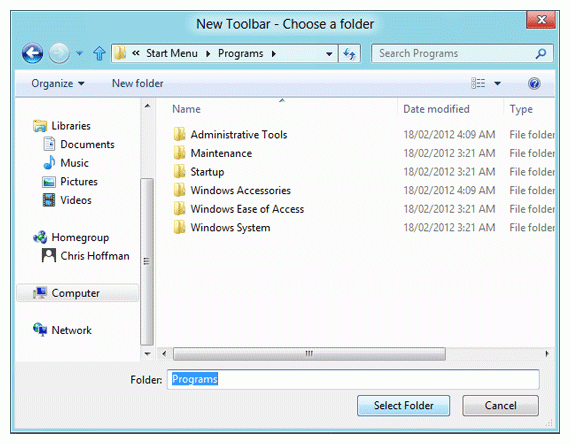Expand arrow after Start Menu breadcrumb
The height and width of the screenshot is (444, 570).
coord(208,54)
